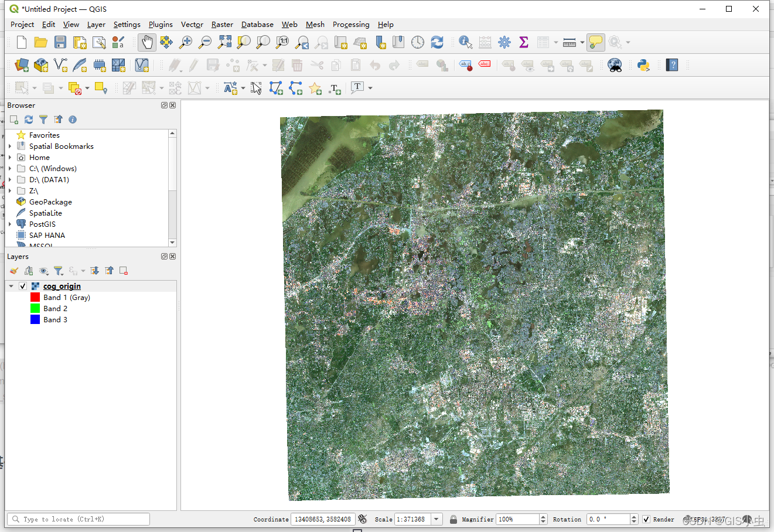
Task: Increase Magnifier with the up stepper arrow
Action: click(x=543, y=517)
